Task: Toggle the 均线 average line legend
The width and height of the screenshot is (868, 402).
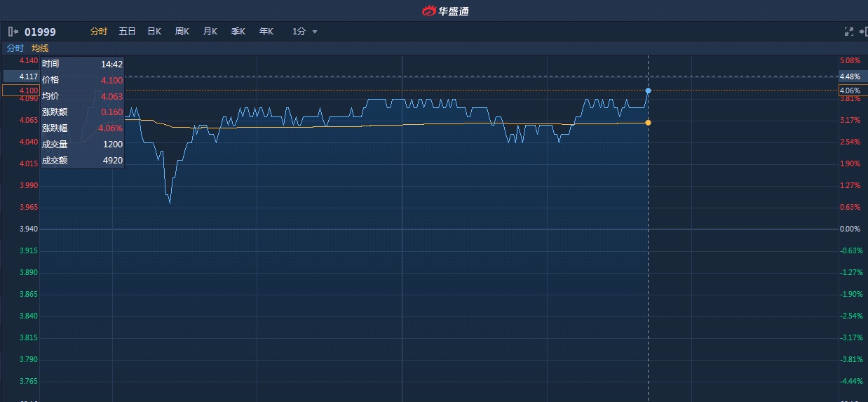Action: pos(40,48)
